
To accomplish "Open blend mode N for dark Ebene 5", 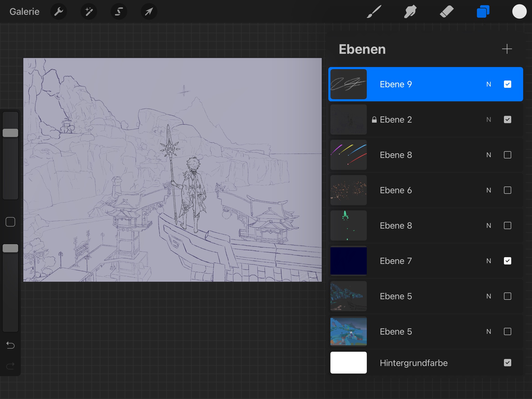I will tap(489, 296).
